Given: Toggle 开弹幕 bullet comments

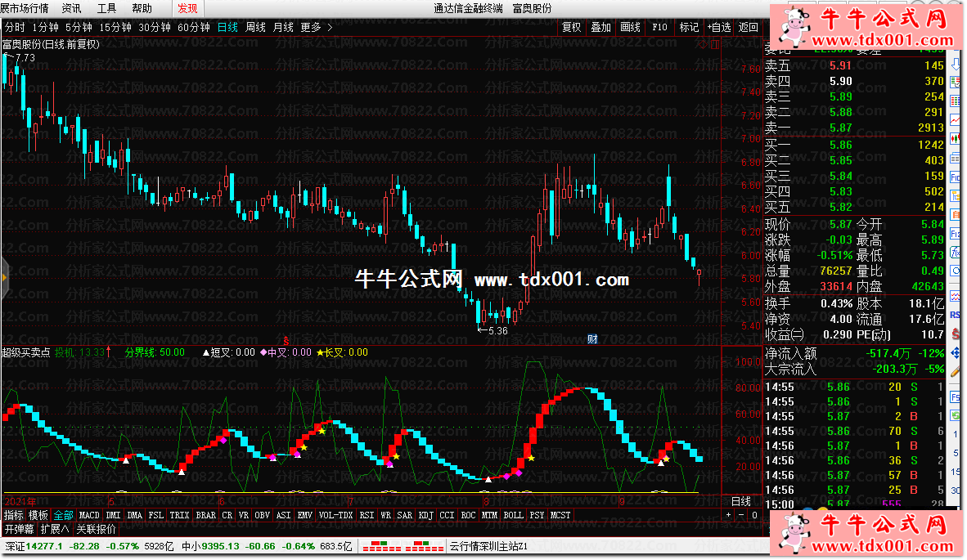Looking at the screenshot, I should click(x=19, y=529).
